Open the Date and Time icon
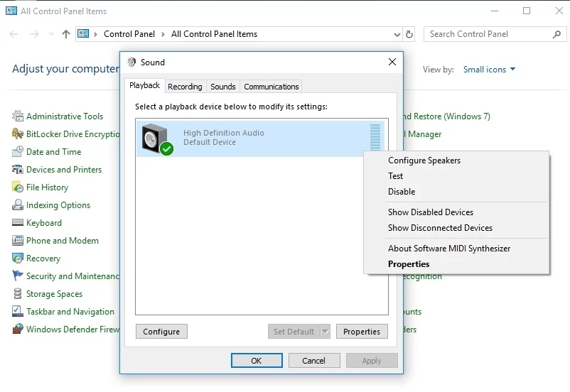 (x=18, y=152)
